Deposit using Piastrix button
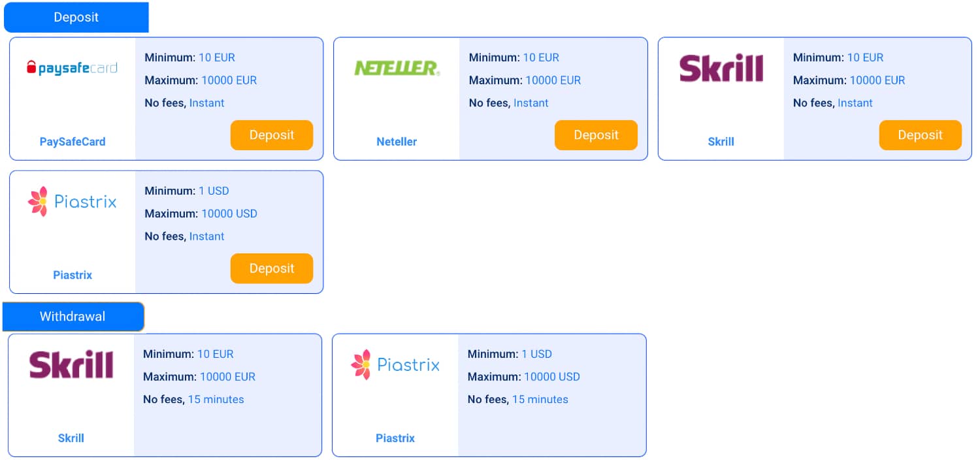 click(x=272, y=268)
